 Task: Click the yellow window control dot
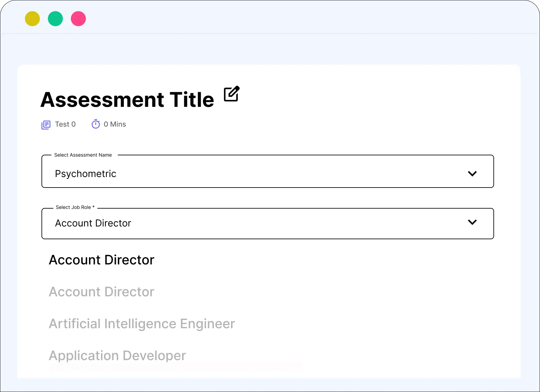click(x=33, y=19)
